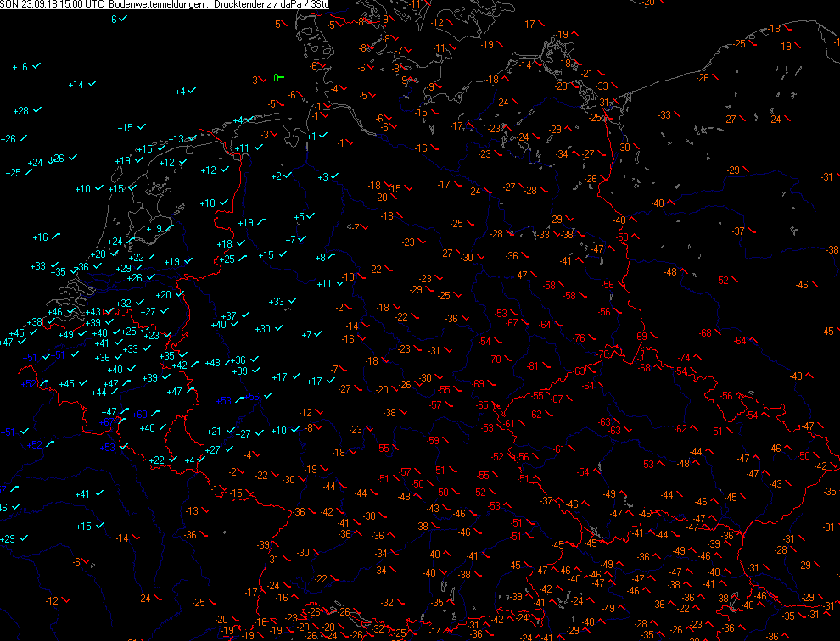This screenshot has width=840, height=641.
Task: Click the +2 station label
Action: pos(276,176)
